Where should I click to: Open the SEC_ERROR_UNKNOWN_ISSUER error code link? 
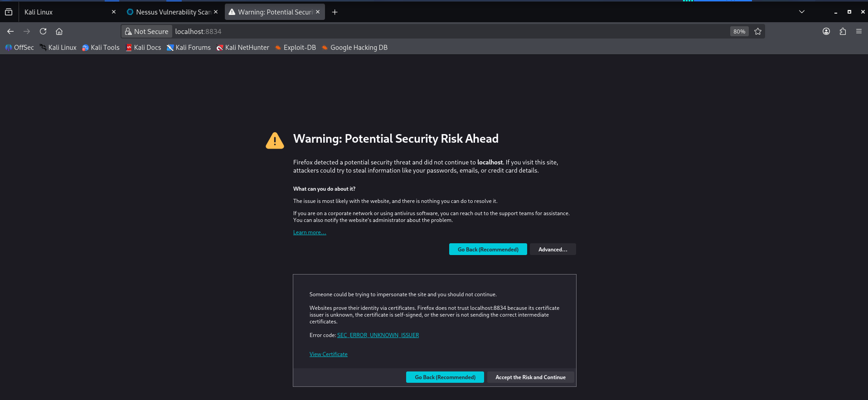378,335
